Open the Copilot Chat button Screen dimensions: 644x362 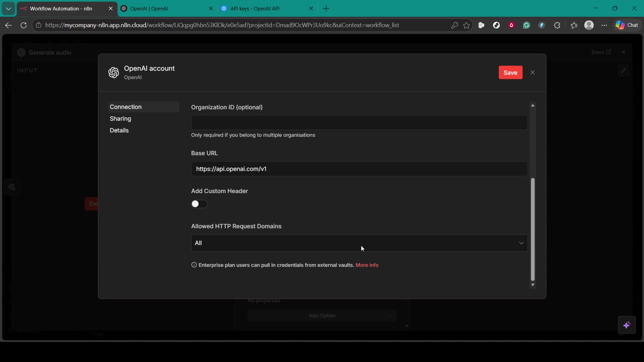(627, 25)
